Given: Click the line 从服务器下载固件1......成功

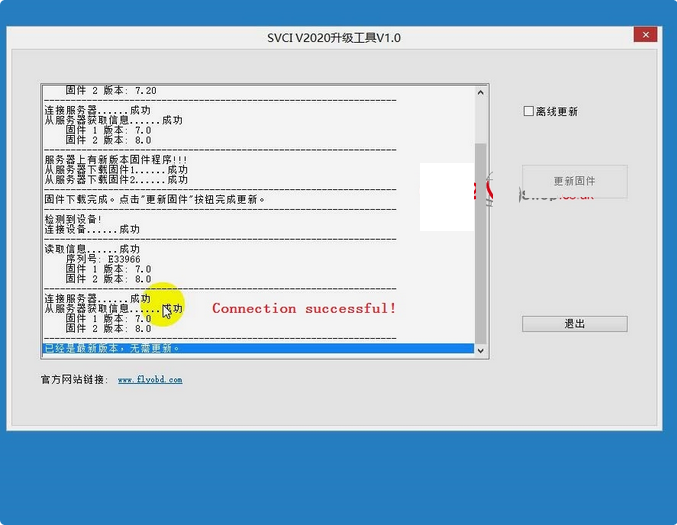Looking at the screenshot, I should coord(116,170).
